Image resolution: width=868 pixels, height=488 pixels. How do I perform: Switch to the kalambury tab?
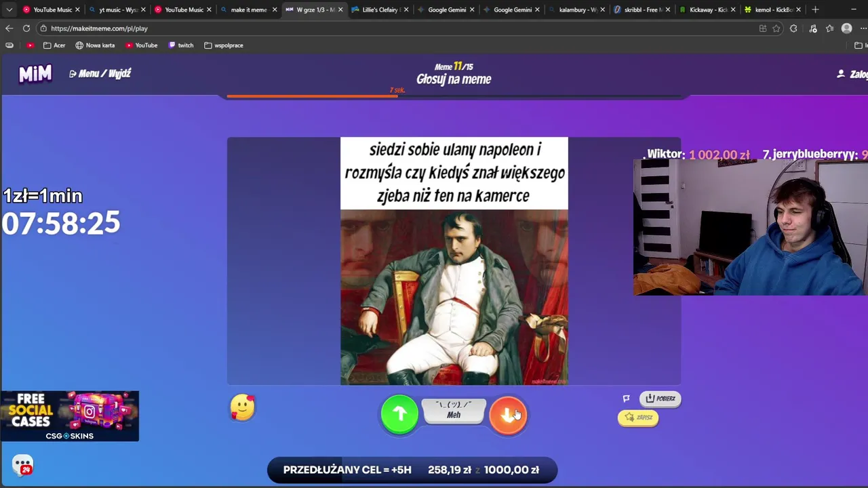[x=577, y=9]
